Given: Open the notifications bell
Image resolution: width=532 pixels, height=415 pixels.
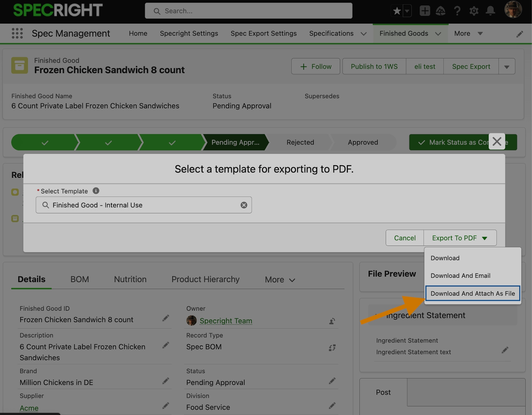Looking at the screenshot, I should click(490, 11).
